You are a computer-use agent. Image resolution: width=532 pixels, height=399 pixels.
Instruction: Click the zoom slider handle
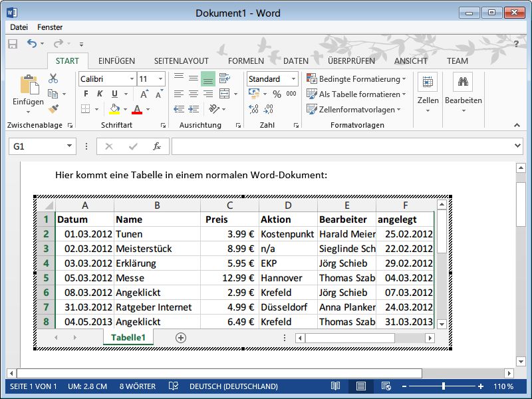(x=444, y=386)
